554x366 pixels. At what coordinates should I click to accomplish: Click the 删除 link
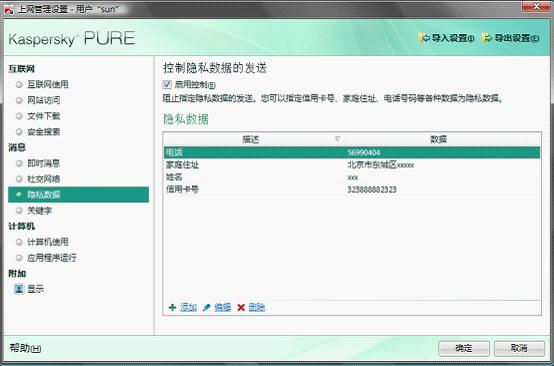(257, 307)
